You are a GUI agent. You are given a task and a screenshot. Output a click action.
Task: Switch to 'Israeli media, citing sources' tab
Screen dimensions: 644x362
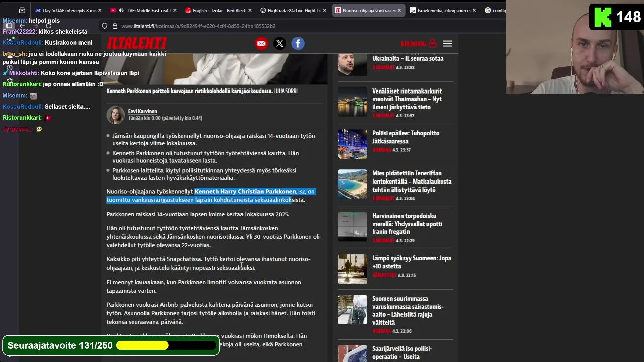(x=443, y=10)
